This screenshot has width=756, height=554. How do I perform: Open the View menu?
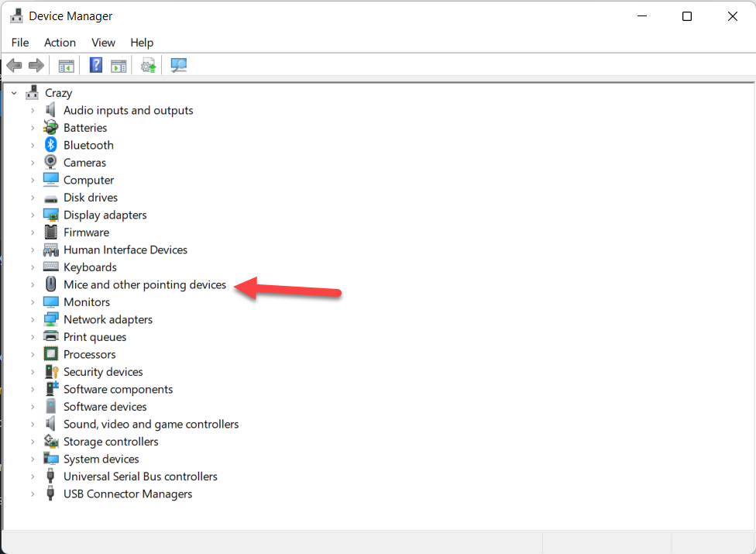pyautogui.click(x=103, y=43)
